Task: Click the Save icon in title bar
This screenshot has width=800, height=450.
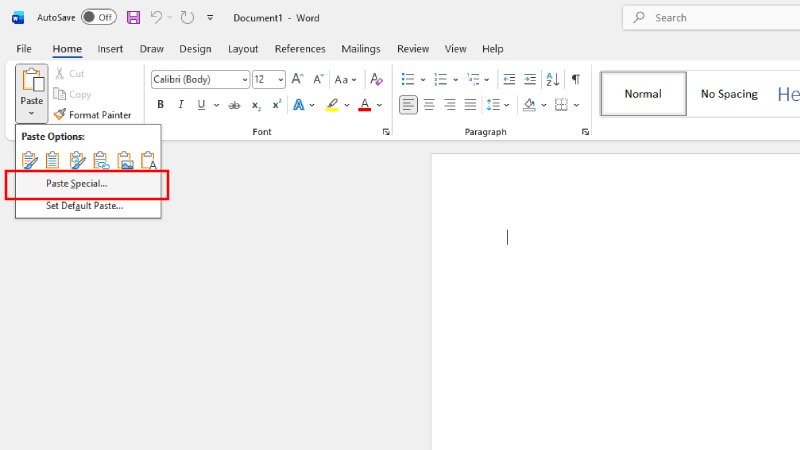Action: tap(133, 18)
